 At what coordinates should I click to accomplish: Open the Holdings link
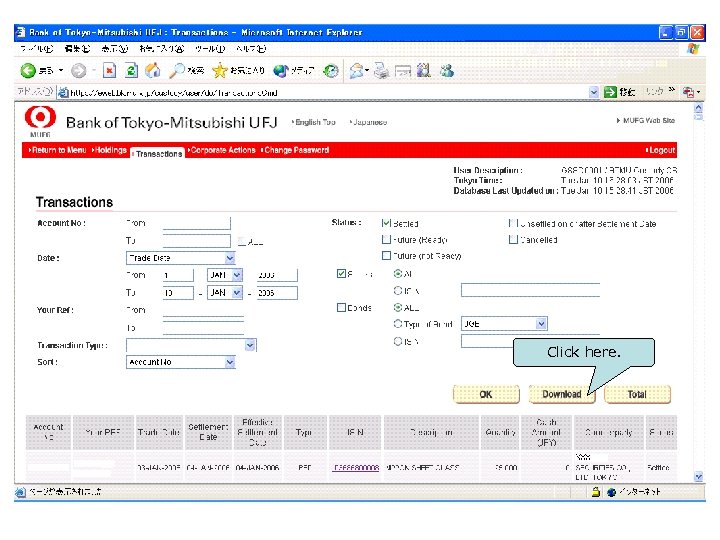click(109, 150)
